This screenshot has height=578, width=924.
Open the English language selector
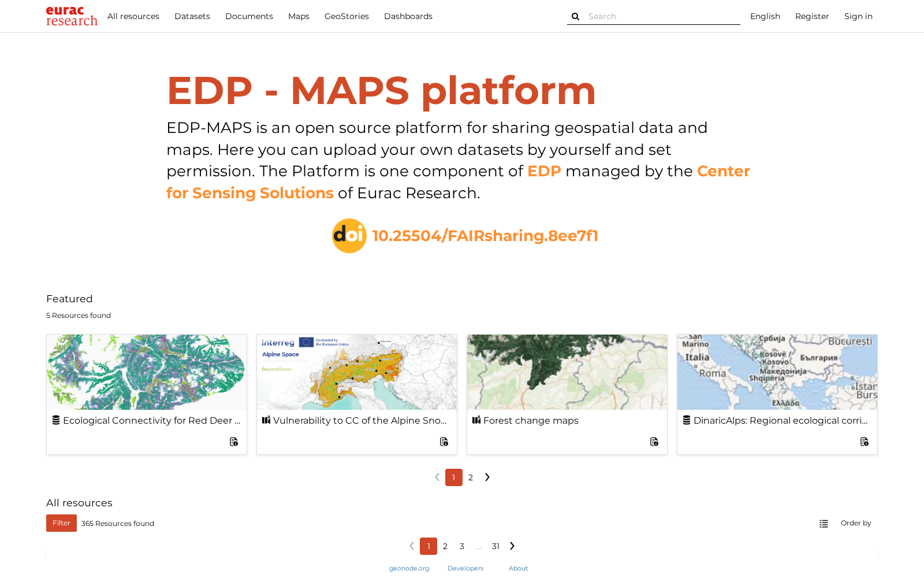(765, 16)
